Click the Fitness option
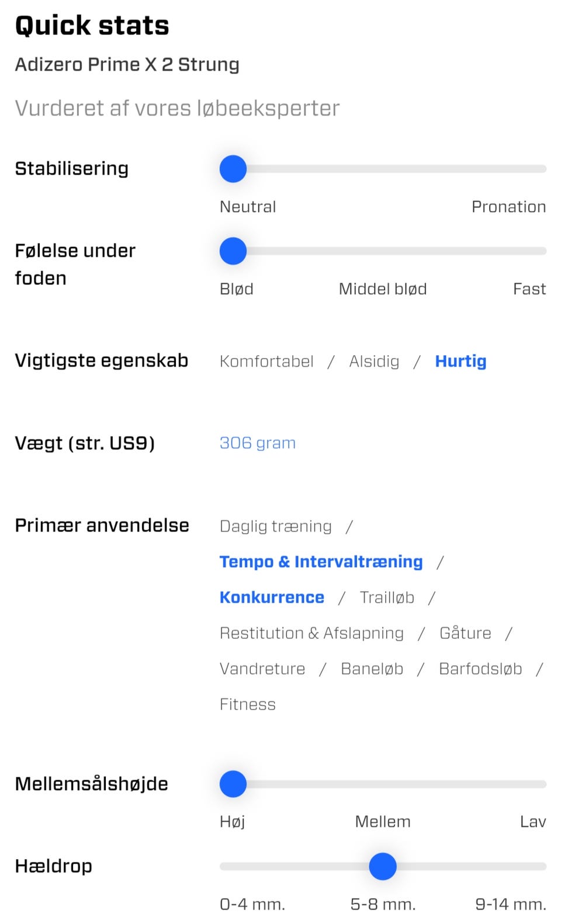Image resolution: width=561 pixels, height=924 pixels. 247,704
